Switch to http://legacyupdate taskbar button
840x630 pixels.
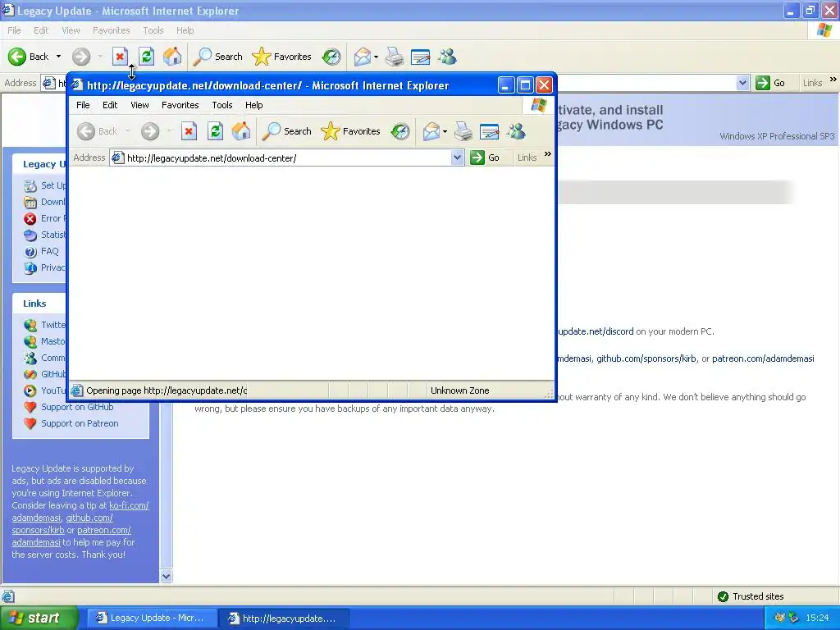284,619
